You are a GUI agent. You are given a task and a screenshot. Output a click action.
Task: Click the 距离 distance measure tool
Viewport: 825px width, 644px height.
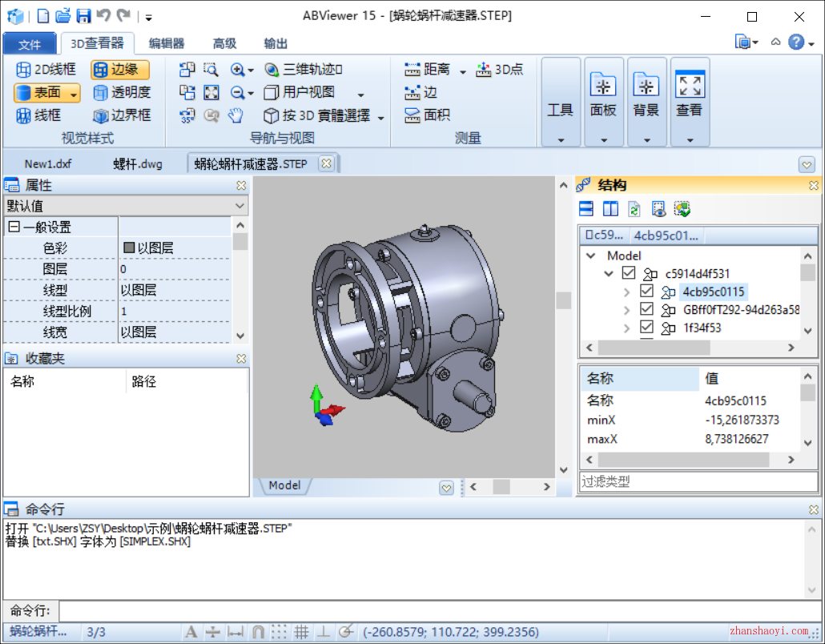[427, 69]
